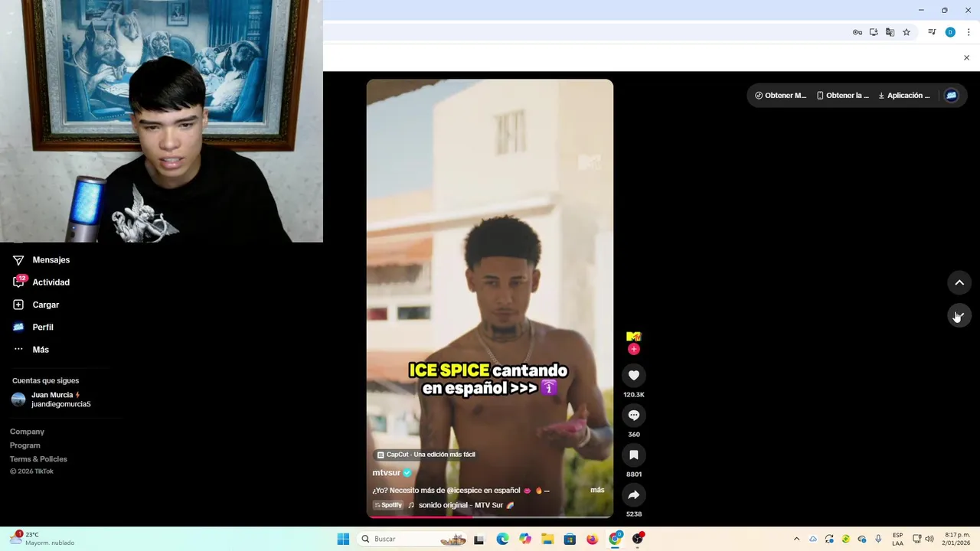Open the Windows Start menu
This screenshot has width=980, height=551.
tap(343, 539)
